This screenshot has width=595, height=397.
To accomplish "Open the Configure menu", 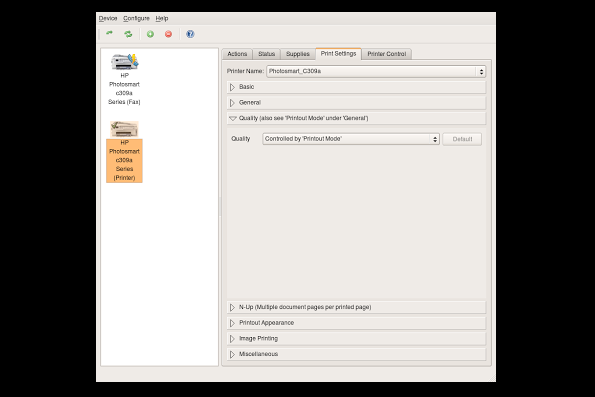I will 136,18.
